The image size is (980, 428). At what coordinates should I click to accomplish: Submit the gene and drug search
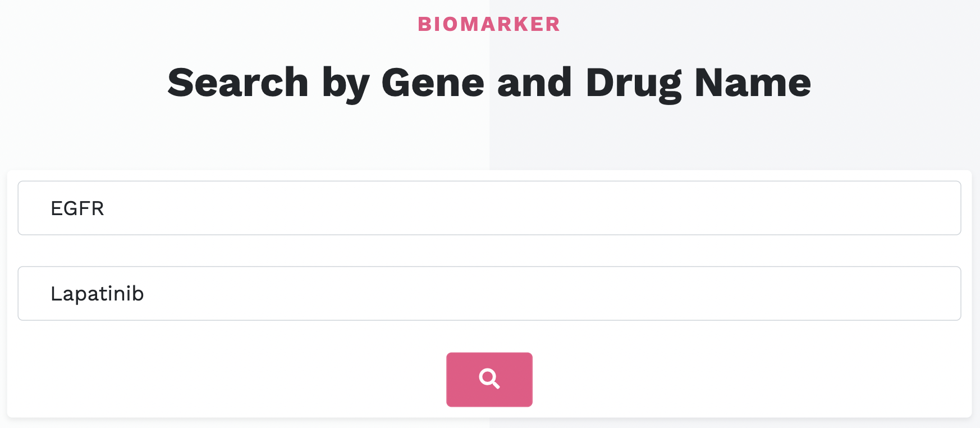489,379
